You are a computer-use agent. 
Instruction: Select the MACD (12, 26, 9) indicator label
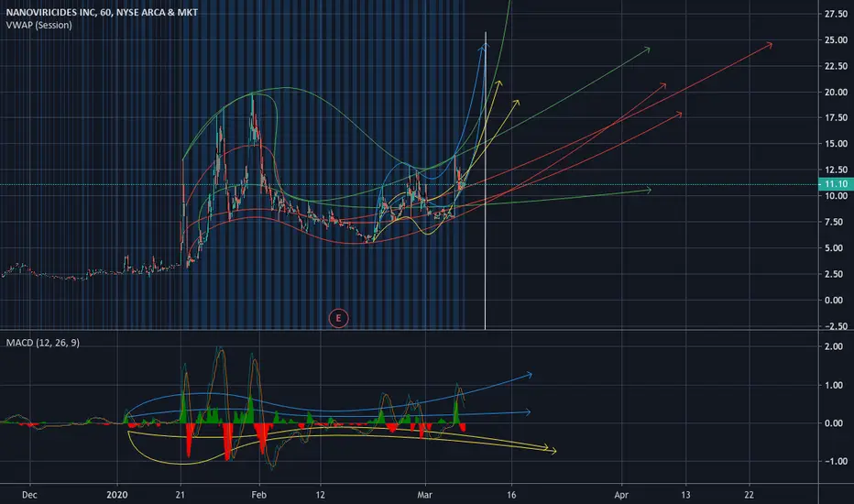tap(42, 343)
